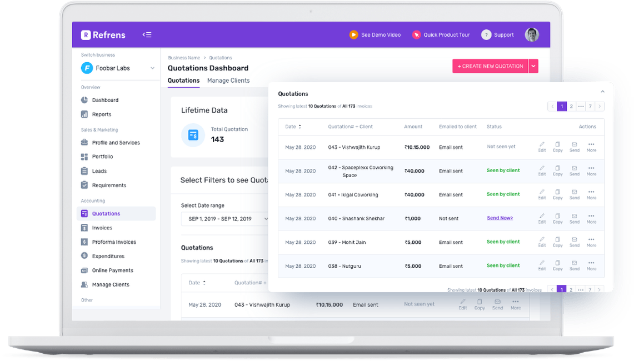Send the 041 Ikigai Coworking quotation
This screenshot has height=361, width=644.
(x=574, y=194)
